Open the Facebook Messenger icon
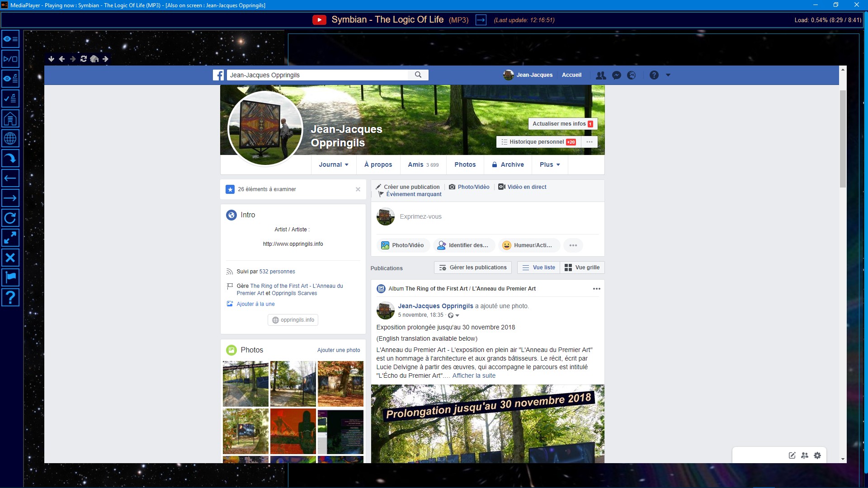This screenshot has height=488, width=868. click(x=616, y=75)
